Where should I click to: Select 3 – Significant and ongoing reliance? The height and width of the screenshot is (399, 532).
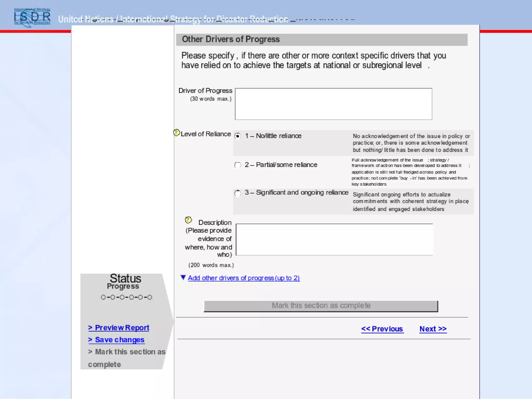click(238, 193)
